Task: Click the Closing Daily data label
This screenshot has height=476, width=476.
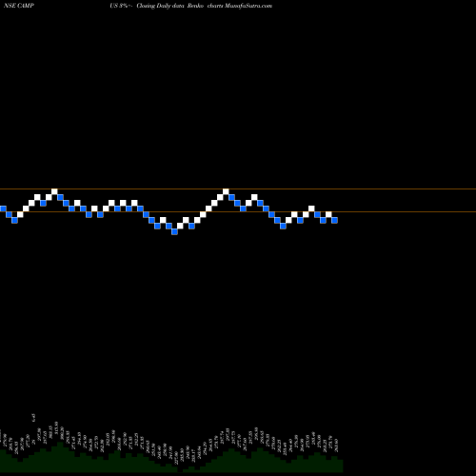Action: coord(161,6)
